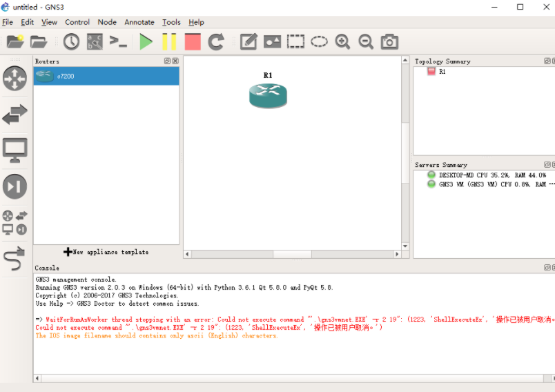Open the Control menu
The height and width of the screenshot is (392, 555).
click(77, 22)
